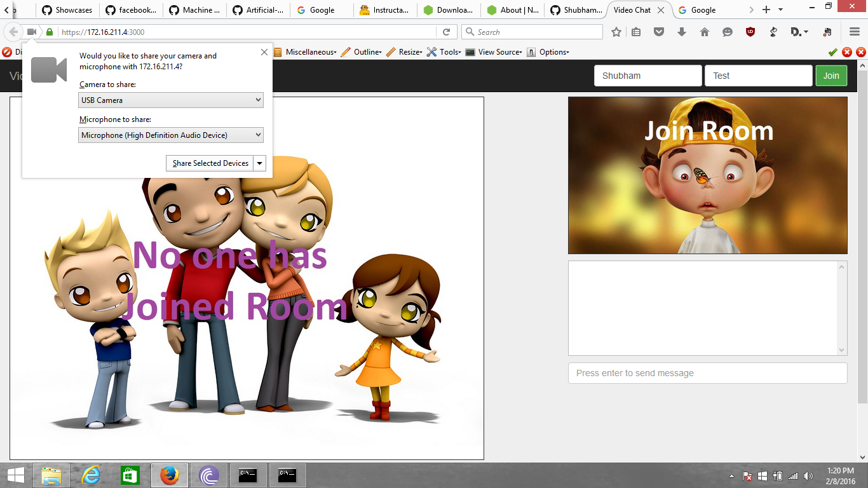
Task: Click the Share Selected Devices button
Action: click(210, 163)
